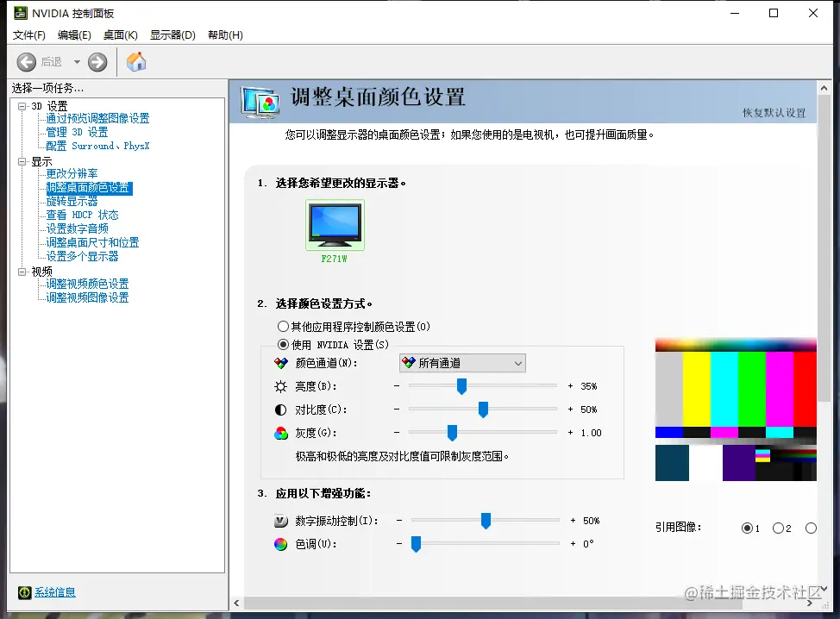The height and width of the screenshot is (619, 840).
Task: Open 调整视频图像设置 page
Action: click(x=87, y=297)
